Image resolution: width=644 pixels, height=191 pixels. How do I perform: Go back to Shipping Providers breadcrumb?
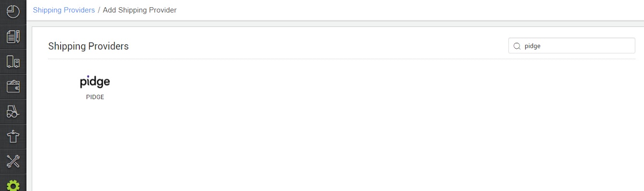click(63, 10)
